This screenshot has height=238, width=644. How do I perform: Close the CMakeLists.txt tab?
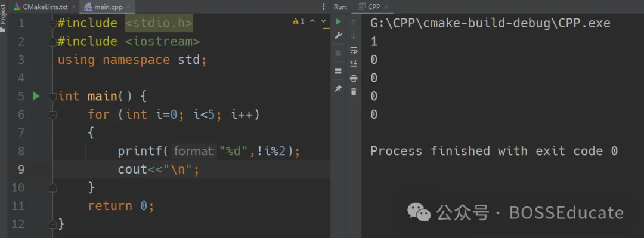pos(74,7)
